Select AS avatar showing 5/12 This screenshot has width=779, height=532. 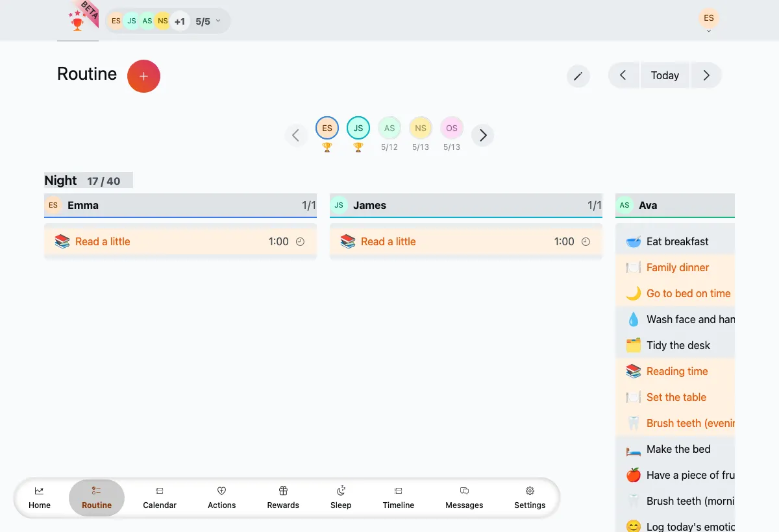point(389,128)
